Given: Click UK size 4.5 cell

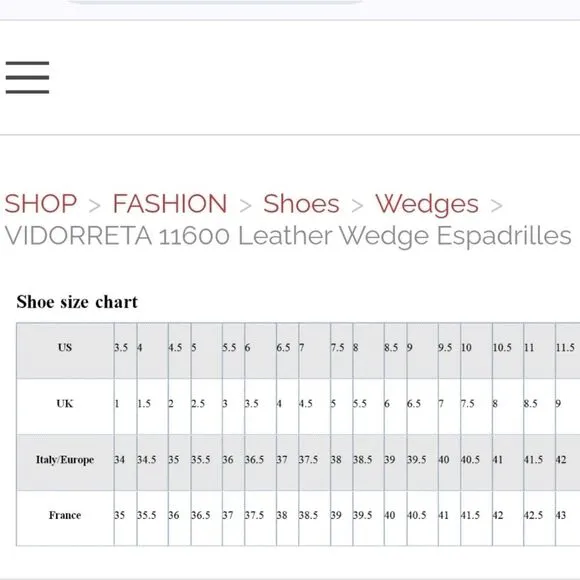Looking at the screenshot, I should click(314, 407).
